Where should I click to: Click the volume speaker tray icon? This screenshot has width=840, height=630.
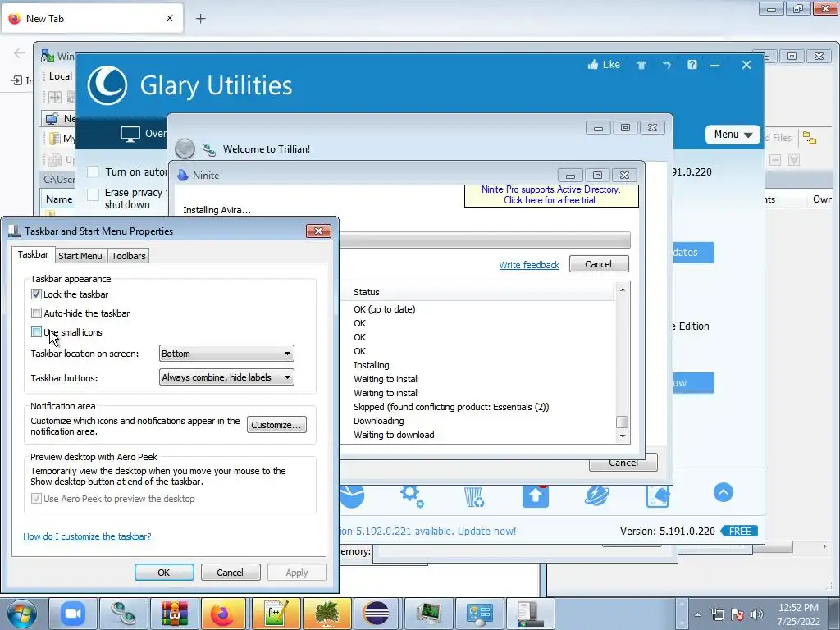[757, 614]
